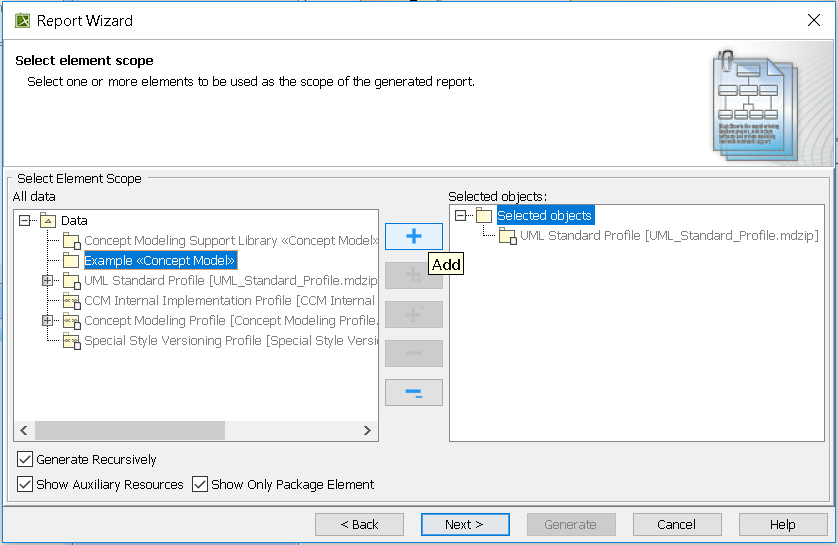Uncheck Generate Recursively checkbox
The image size is (838, 545).
(25, 460)
